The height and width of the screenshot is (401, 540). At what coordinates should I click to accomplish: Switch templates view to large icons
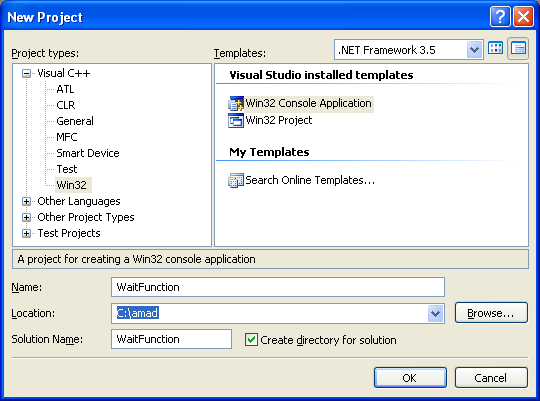(x=496, y=49)
